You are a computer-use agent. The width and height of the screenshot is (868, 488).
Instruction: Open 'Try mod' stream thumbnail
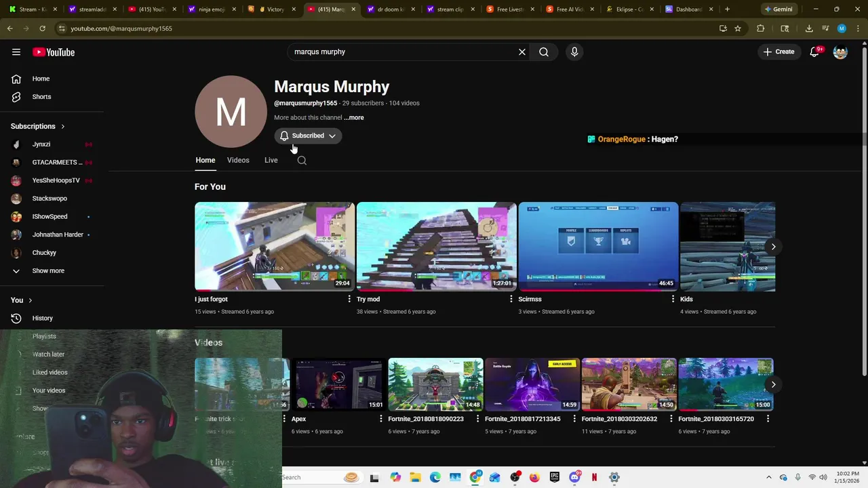437,247
